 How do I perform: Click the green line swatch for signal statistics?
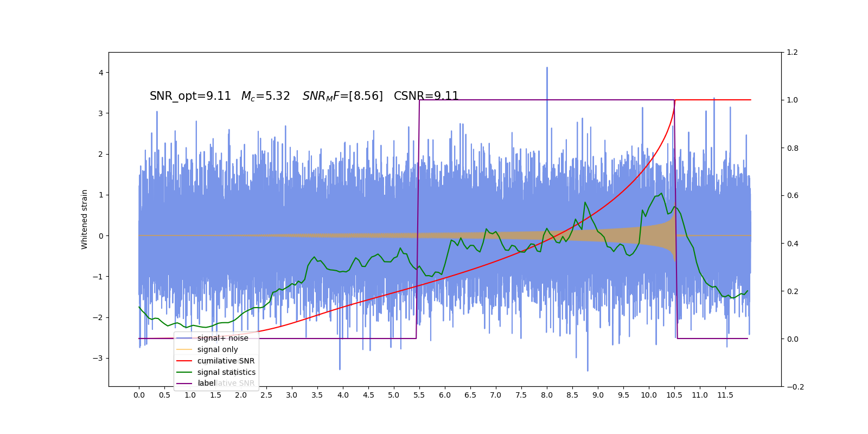184,372
